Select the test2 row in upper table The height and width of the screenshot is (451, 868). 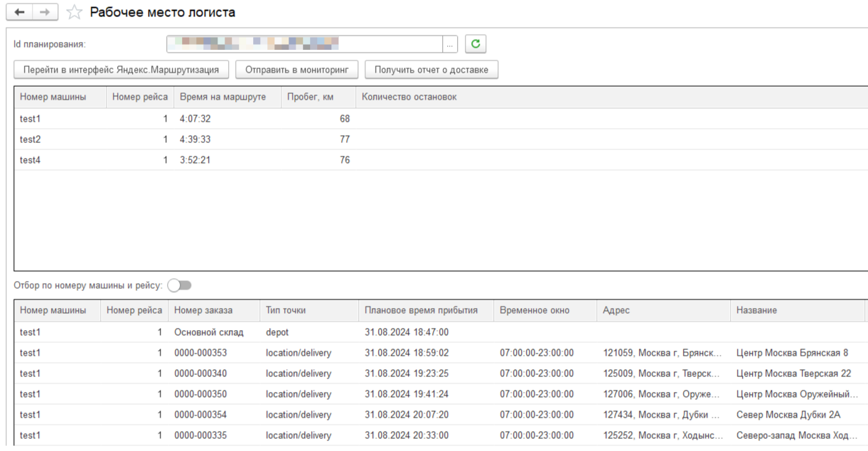coord(31,139)
